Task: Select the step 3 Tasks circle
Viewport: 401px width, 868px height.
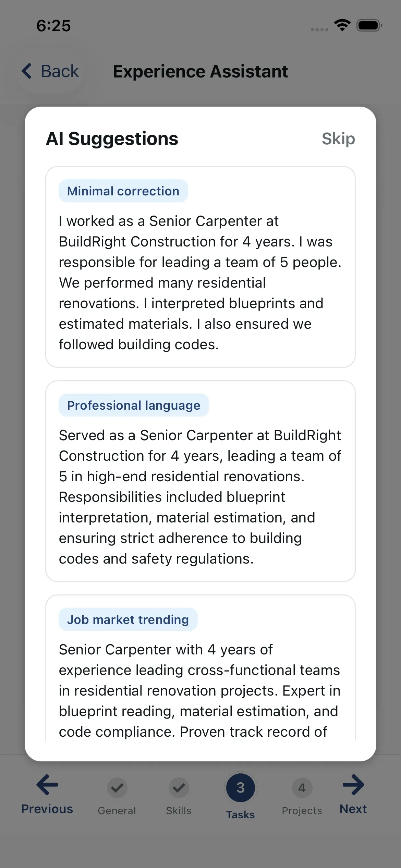Action: point(240,788)
